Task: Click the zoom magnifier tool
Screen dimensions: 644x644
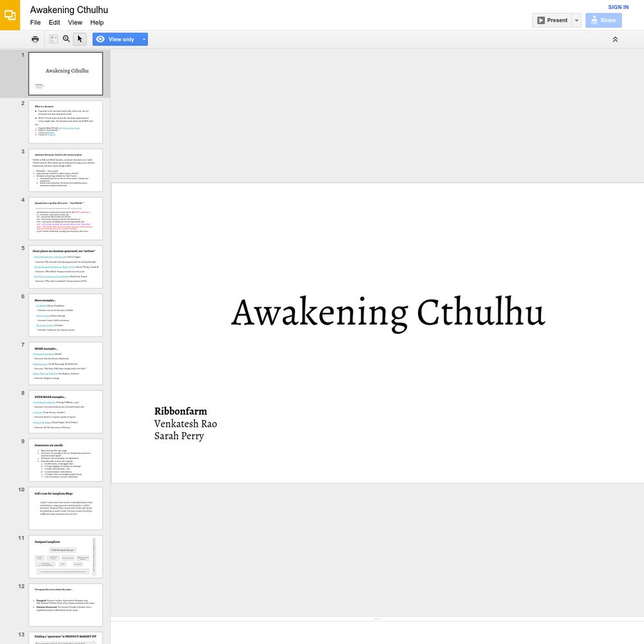Action: point(66,39)
